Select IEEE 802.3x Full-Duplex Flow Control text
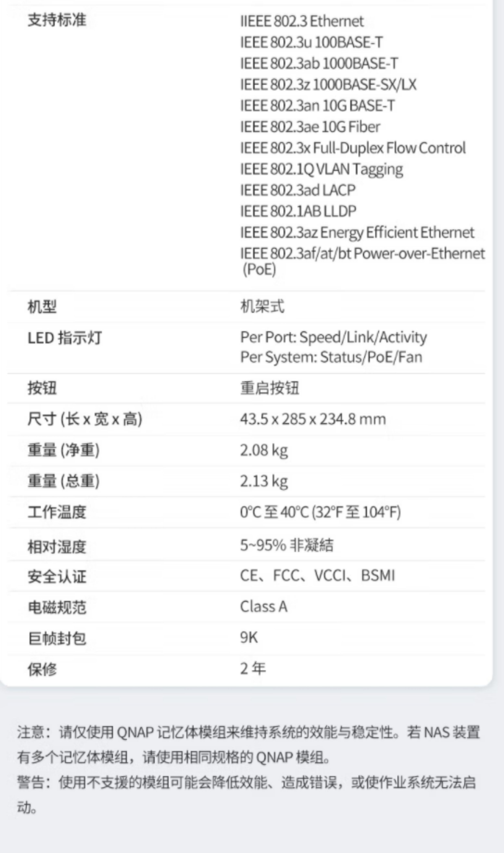 pyautogui.click(x=353, y=148)
